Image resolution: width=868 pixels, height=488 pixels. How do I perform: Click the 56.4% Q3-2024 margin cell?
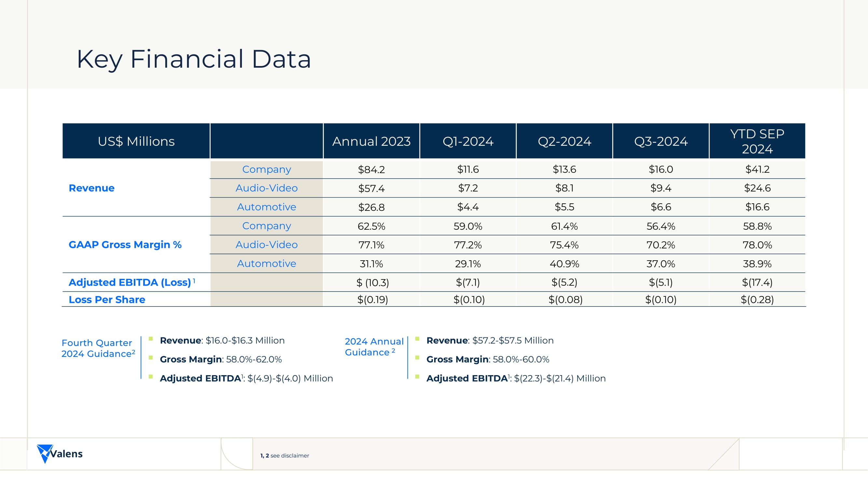point(661,226)
